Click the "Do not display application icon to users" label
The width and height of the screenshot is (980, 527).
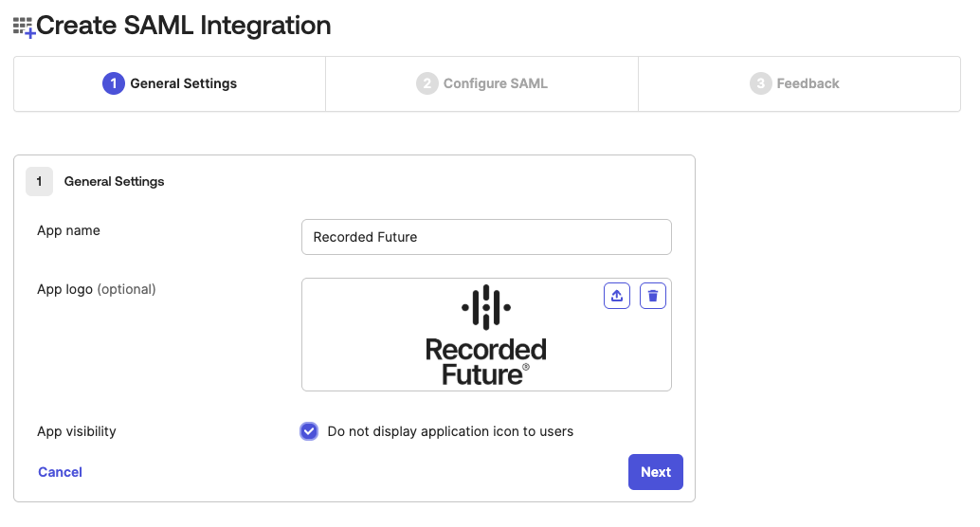[450, 431]
